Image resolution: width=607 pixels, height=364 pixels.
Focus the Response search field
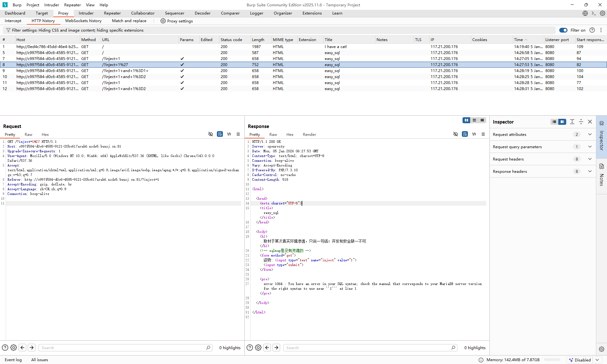point(370,348)
